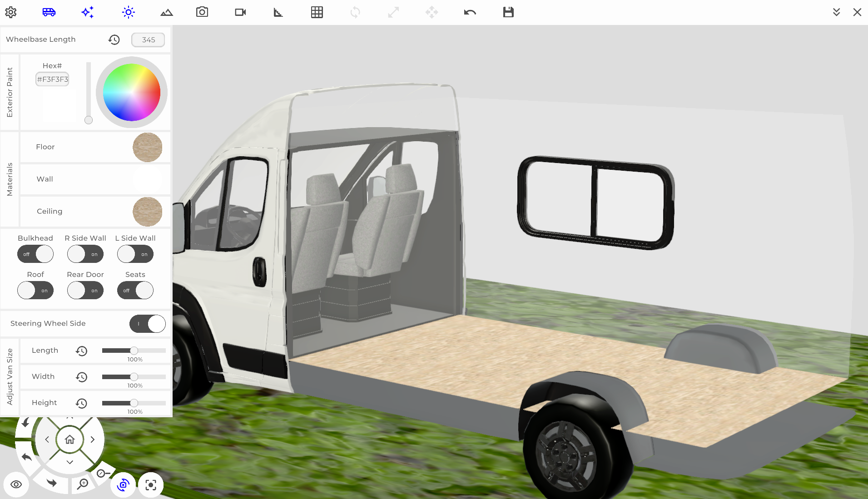
Task: Close the editor with X icon
Action: pos(857,12)
